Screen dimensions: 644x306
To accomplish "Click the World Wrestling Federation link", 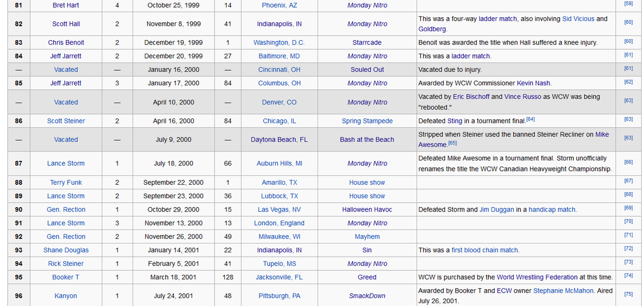I will (x=537, y=278).
